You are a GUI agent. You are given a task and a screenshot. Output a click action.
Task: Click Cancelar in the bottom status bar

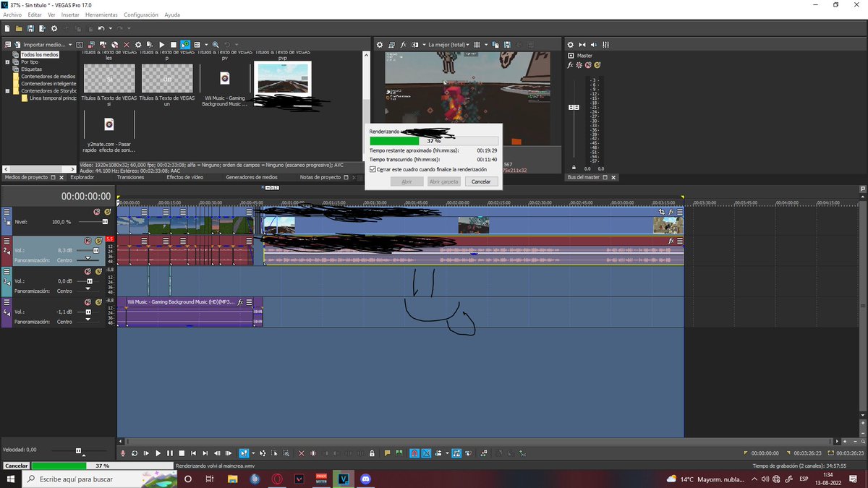[16, 466]
